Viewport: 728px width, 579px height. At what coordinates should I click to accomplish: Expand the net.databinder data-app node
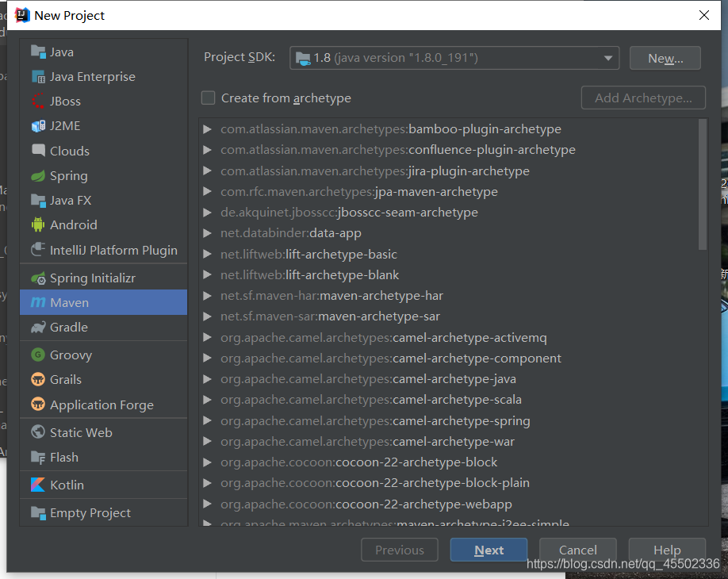207,233
